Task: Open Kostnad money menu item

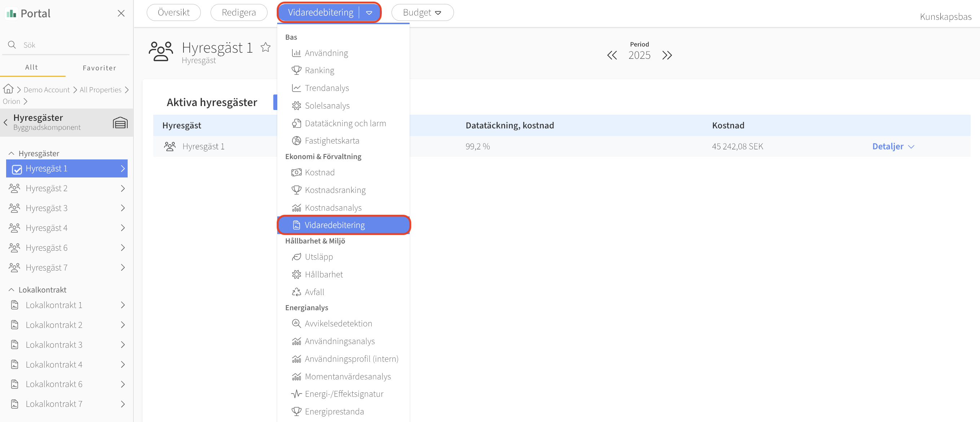Action: point(343,172)
